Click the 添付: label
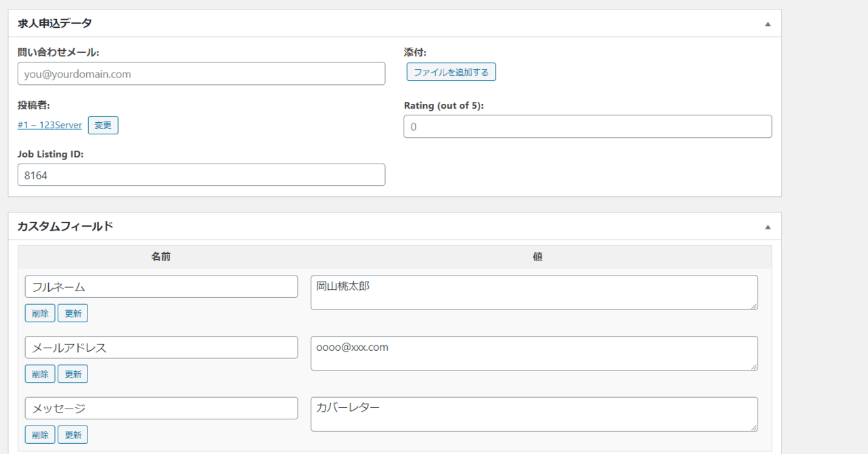 415,52
